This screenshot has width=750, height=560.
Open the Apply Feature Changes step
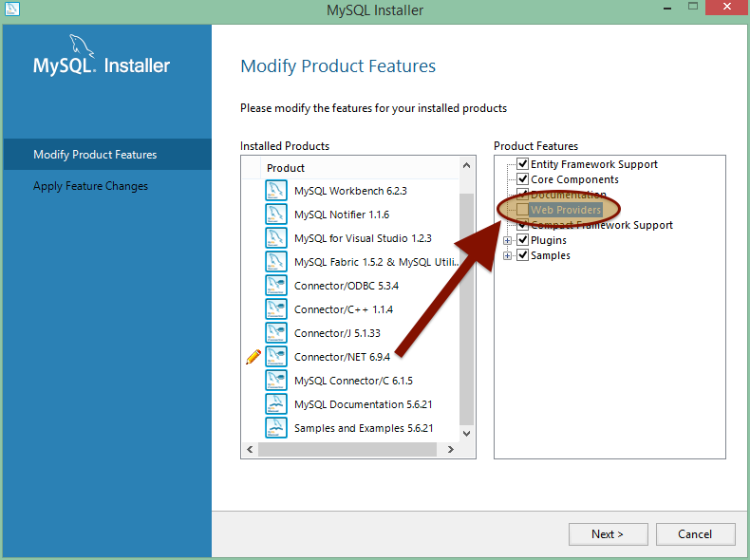point(90,186)
